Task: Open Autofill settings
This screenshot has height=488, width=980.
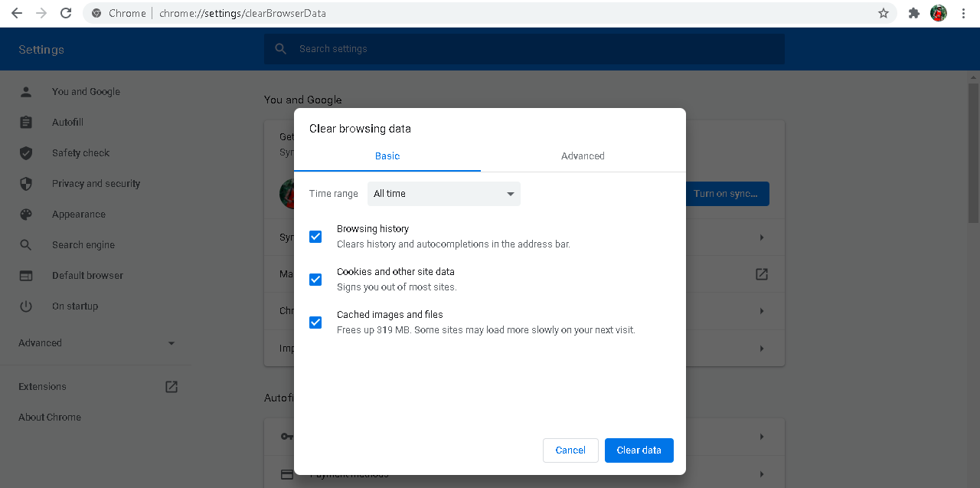Action: click(67, 123)
